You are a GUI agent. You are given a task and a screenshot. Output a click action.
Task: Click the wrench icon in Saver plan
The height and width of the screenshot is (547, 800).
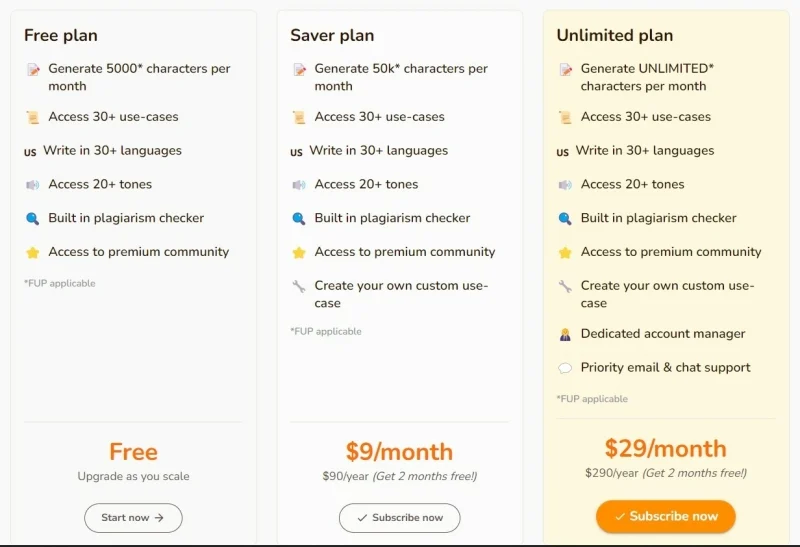point(299,287)
